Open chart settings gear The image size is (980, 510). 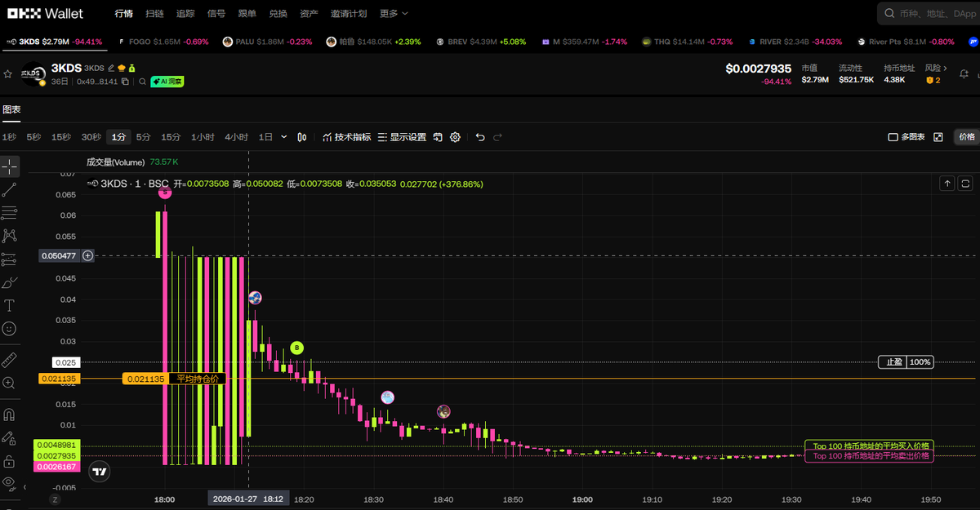click(456, 137)
